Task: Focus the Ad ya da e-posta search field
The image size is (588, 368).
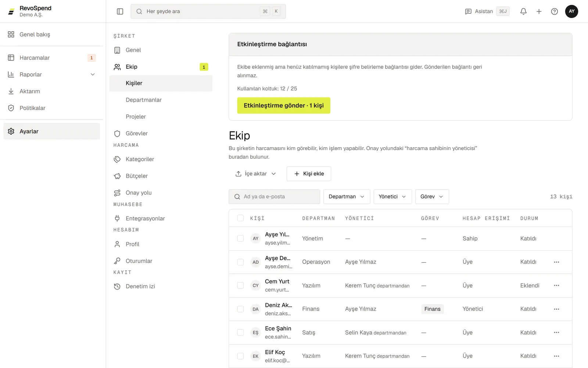Action: (x=274, y=197)
